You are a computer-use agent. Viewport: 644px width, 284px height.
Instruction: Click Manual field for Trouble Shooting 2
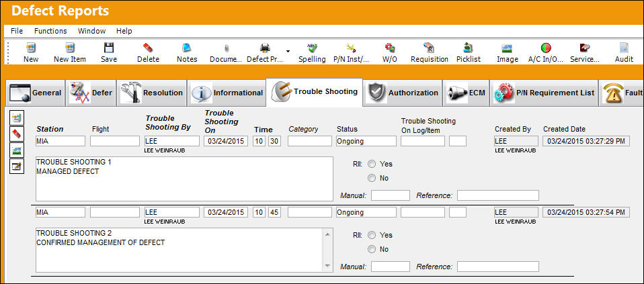point(391,267)
